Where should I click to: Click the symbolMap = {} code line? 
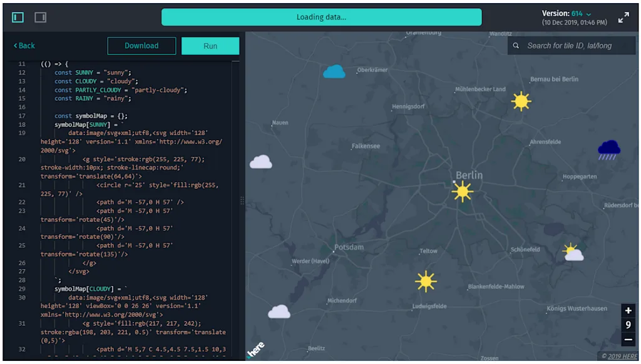[x=91, y=116]
